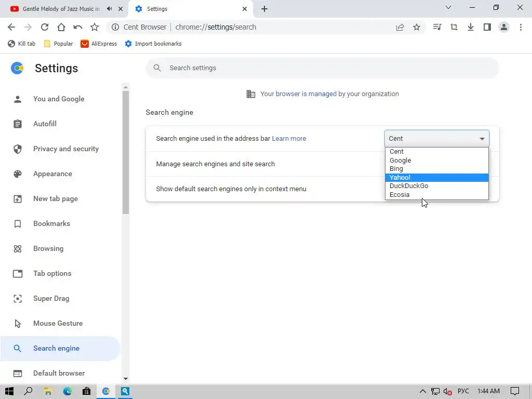Reload the settings page
This screenshot has width=532, height=399.
click(45, 27)
